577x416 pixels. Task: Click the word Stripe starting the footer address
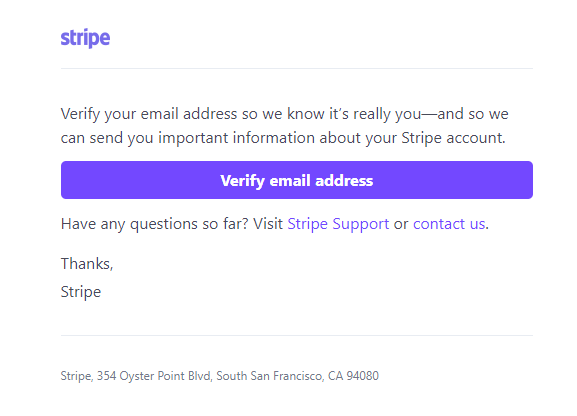click(76, 376)
